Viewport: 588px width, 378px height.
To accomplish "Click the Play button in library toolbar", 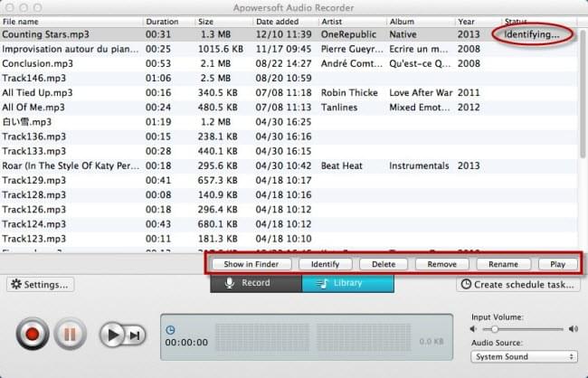I will coord(557,264).
